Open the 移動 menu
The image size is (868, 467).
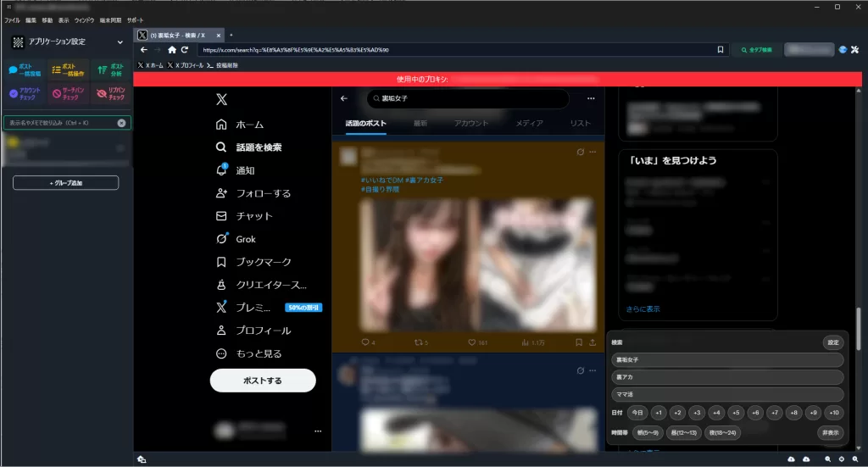coord(47,20)
